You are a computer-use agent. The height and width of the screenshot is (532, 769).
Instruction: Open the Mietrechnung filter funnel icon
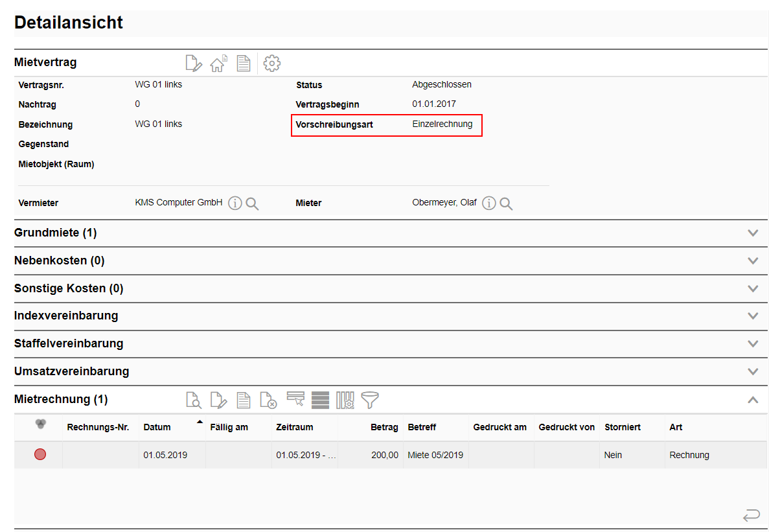[x=369, y=400]
